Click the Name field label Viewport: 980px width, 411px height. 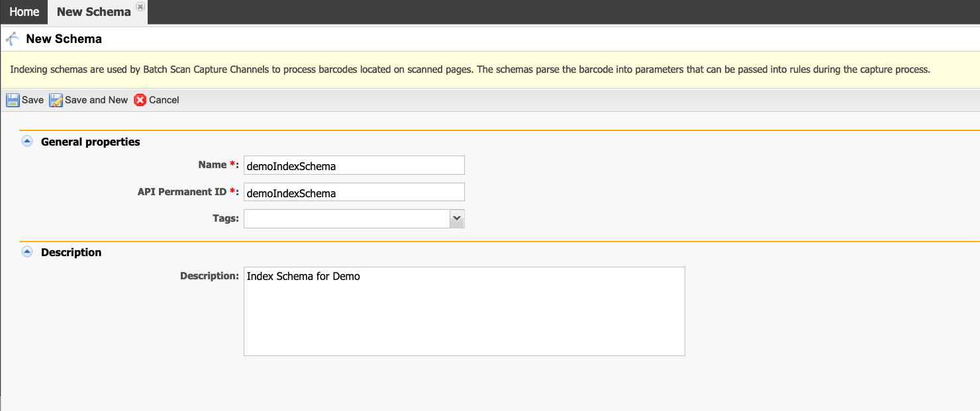point(218,165)
